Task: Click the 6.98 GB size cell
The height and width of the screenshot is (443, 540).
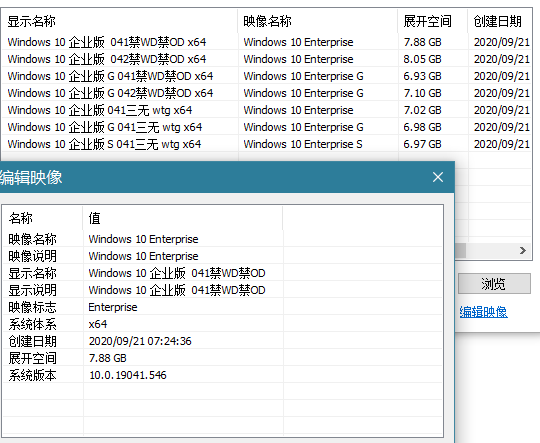Action: (422, 127)
